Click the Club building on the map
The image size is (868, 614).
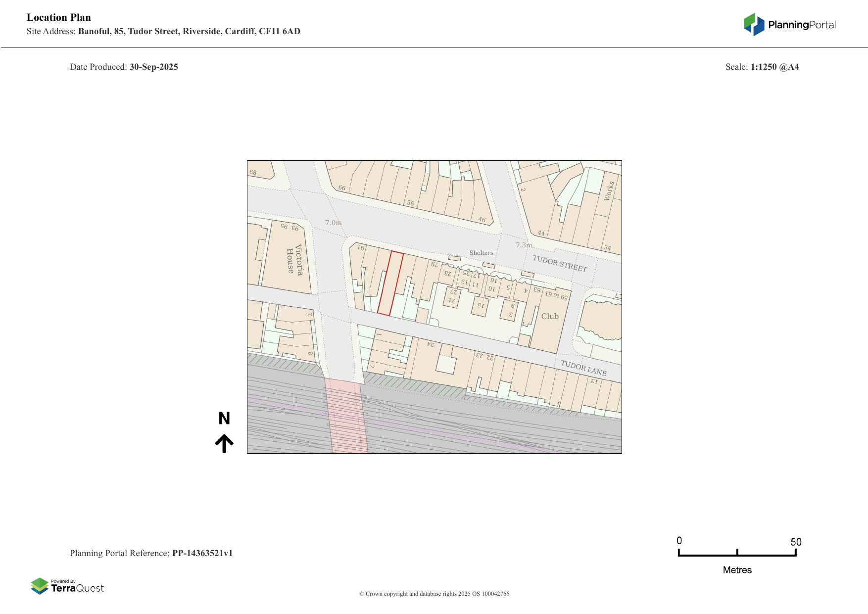point(550,317)
